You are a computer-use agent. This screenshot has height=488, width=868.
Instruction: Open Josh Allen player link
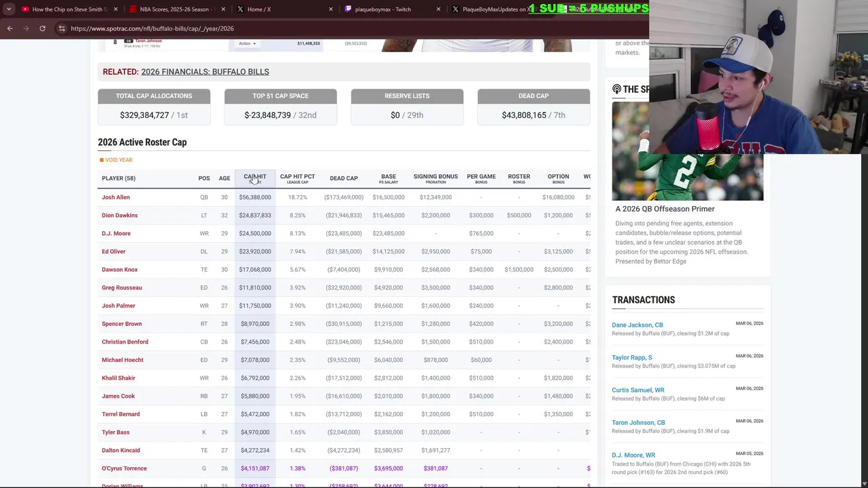(116, 197)
